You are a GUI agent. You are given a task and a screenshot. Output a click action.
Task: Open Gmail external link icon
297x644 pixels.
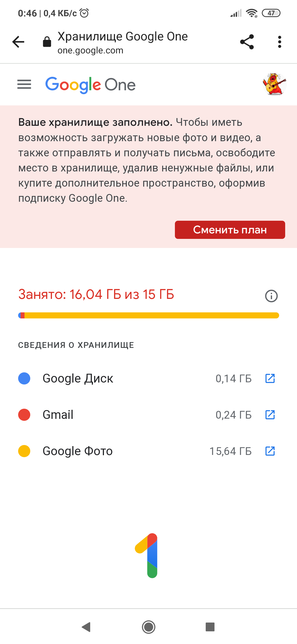[x=270, y=415]
